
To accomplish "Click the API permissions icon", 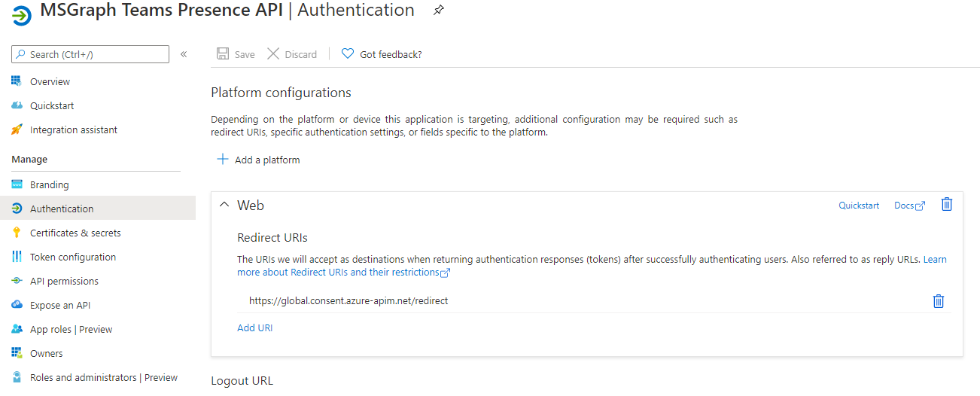I will point(17,281).
